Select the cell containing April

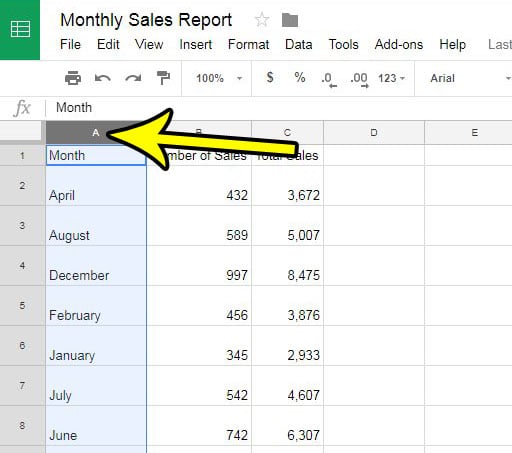(x=96, y=186)
